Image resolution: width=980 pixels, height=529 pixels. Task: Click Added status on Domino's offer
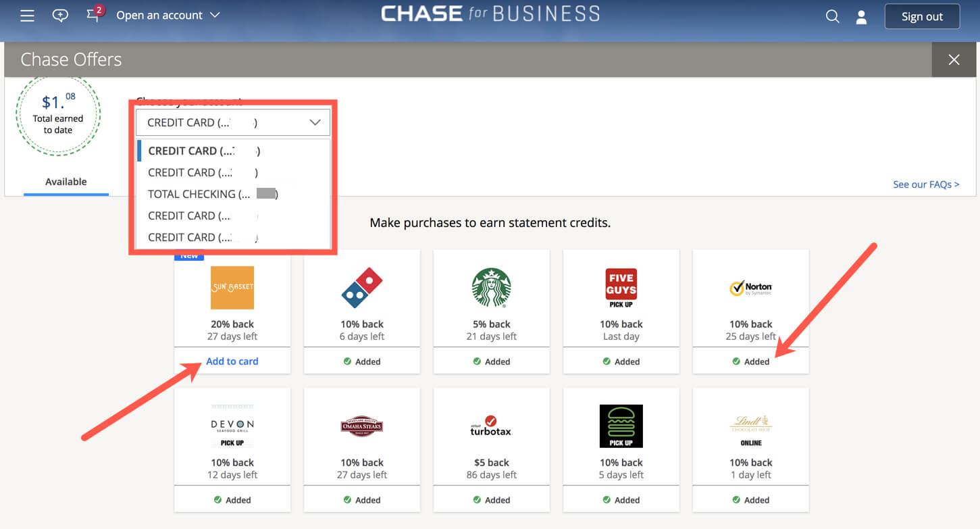click(362, 361)
